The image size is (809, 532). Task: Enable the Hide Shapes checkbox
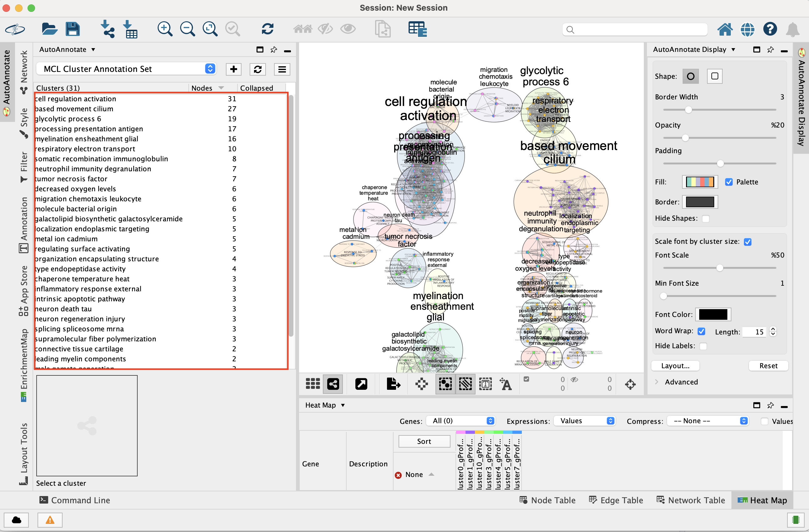tap(706, 218)
